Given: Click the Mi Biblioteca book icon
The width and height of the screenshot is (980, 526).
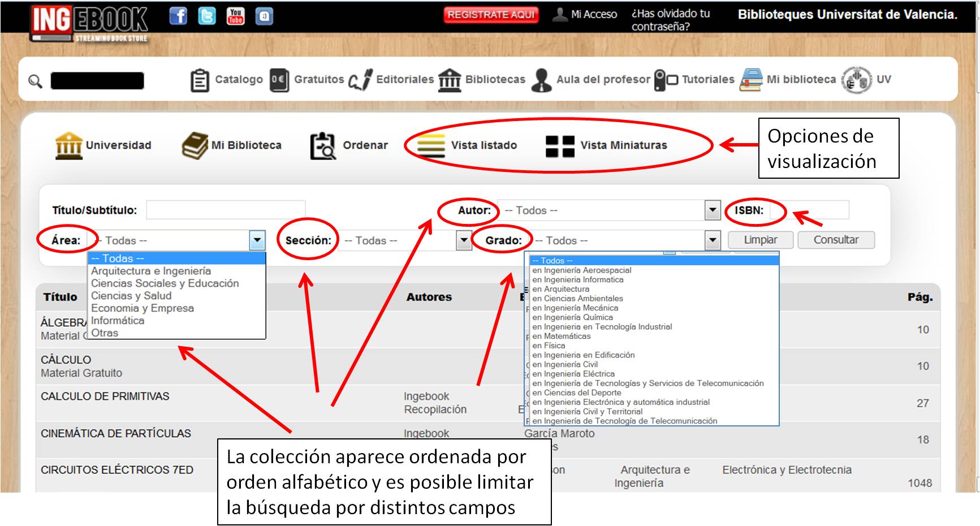Looking at the screenshot, I should click(195, 146).
